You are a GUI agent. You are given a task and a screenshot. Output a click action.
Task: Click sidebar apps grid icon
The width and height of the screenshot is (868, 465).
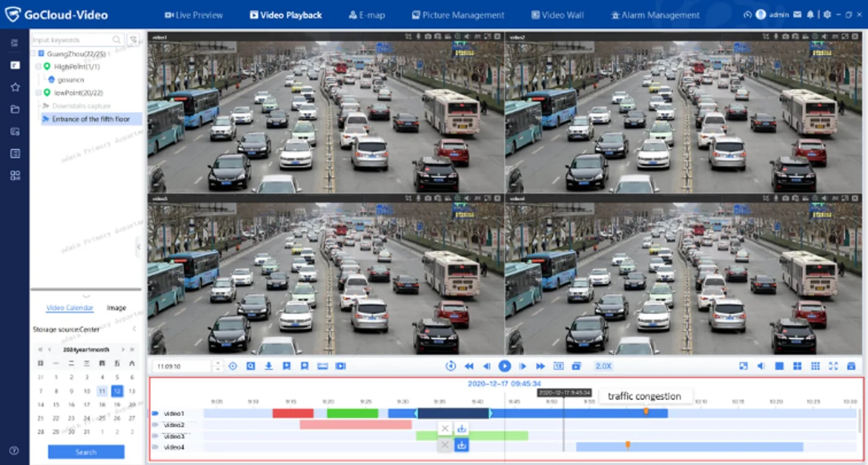click(x=15, y=176)
